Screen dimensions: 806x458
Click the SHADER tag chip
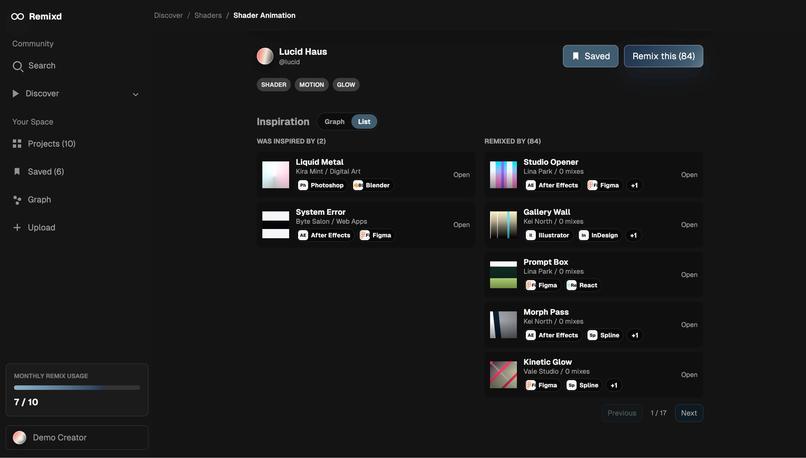[273, 85]
